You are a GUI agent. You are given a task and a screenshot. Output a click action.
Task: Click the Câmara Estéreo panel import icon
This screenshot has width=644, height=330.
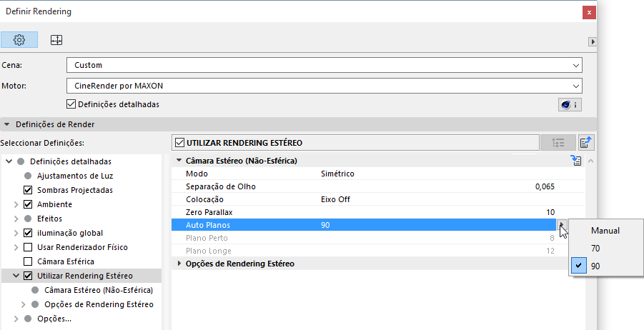(576, 161)
